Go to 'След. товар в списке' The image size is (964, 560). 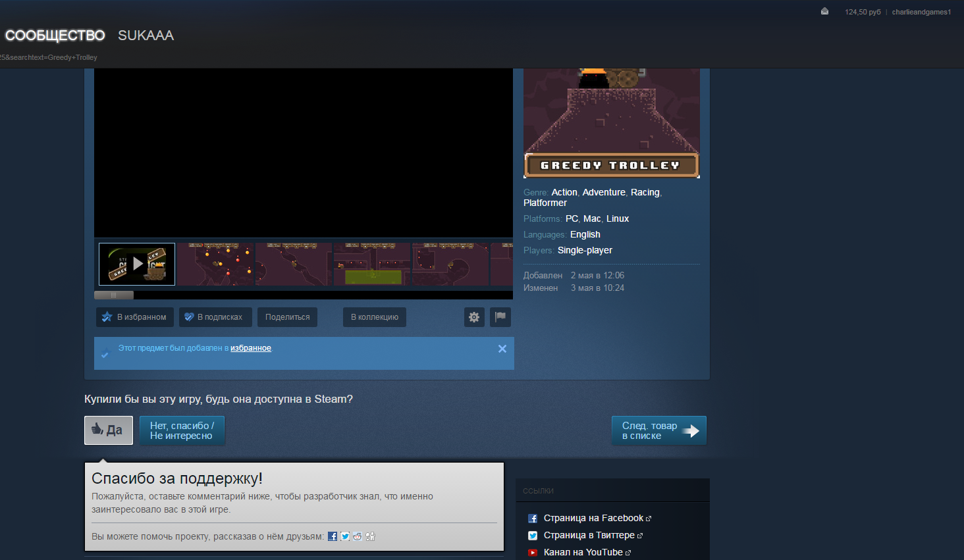(659, 430)
